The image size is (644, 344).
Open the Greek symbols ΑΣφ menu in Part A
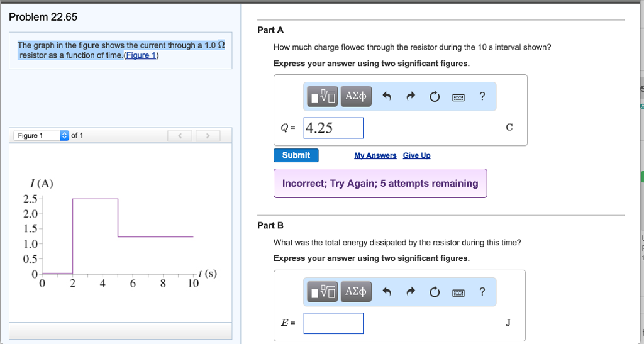[356, 96]
